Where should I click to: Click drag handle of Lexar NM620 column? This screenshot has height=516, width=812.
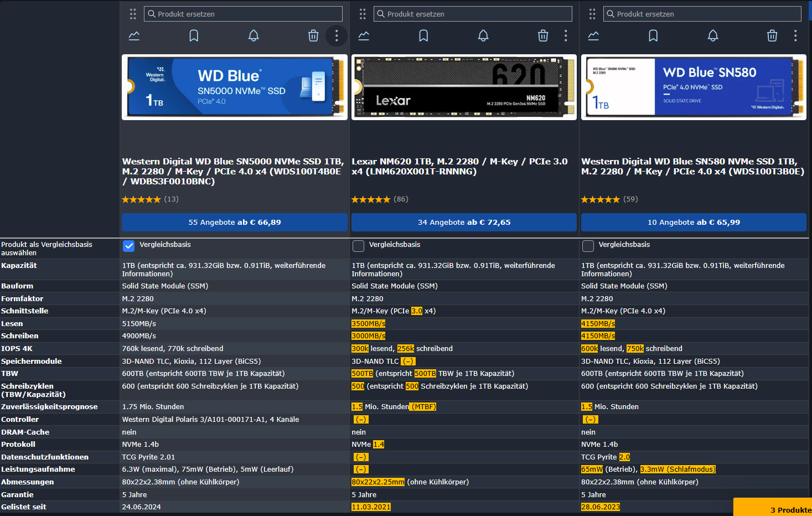click(363, 14)
